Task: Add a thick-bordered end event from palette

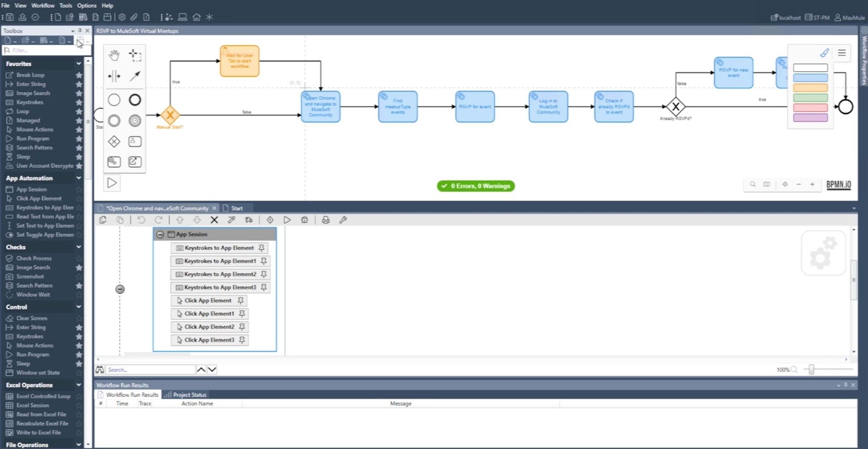Action: click(135, 100)
